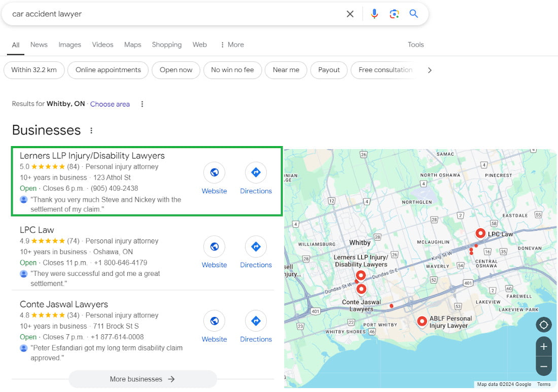Click the Choose area link
This screenshot has width=558, height=392.
click(110, 104)
